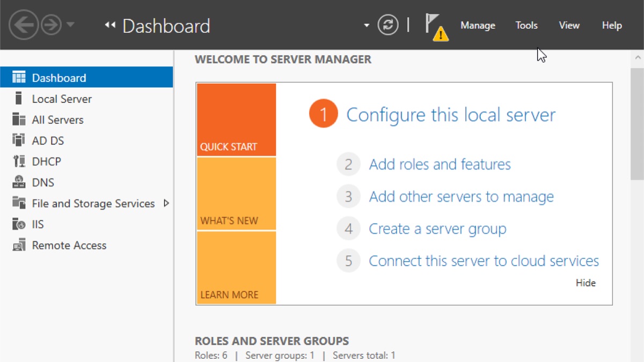Select All Servers label in navigation pane
This screenshot has width=644, height=362.
(x=57, y=120)
